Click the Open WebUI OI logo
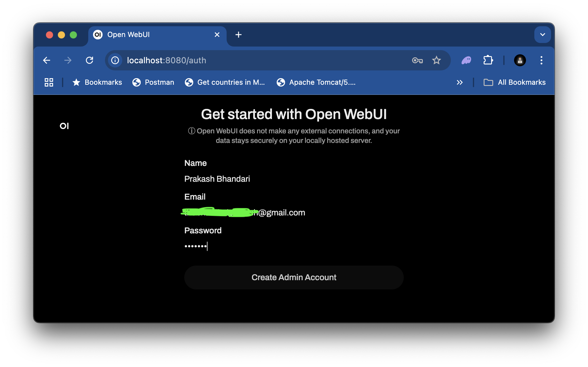Viewport: 588px width, 367px height. (x=64, y=126)
